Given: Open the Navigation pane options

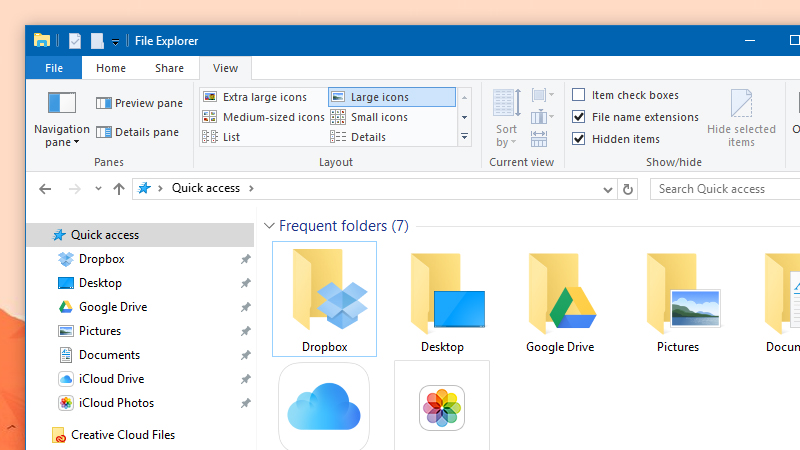Looking at the screenshot, I should pyautogui.click(x=62, y=120).
